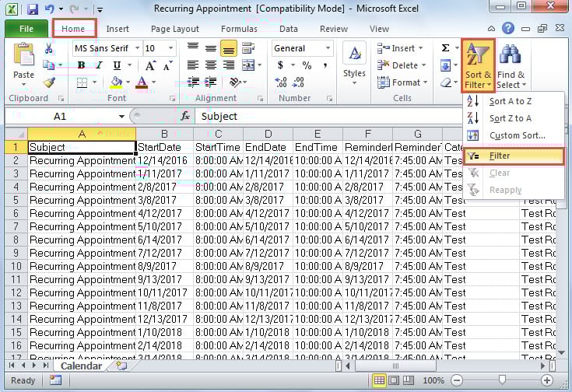Increase decimal places
572x392 pixels.
pyautogui.click(x=280, y=82)
